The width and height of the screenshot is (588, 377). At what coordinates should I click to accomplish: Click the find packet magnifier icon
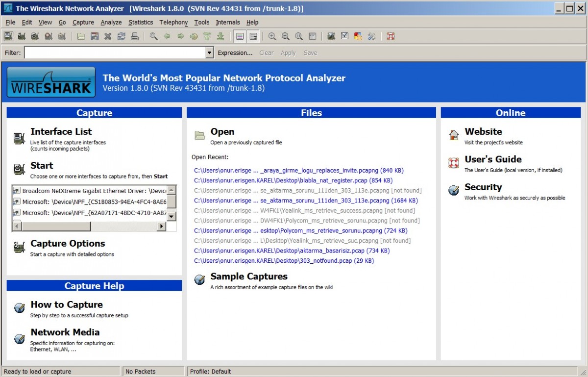tap(154, 36)
